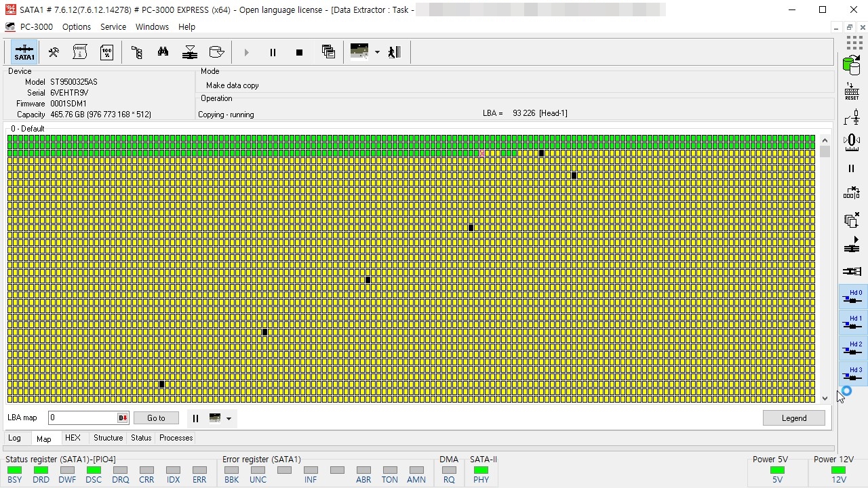Expand the map options dropdown beside Go to
Image resolution: width=868 pixels, height=488 pixels.
pyautogui.click(x=229, y=418)
